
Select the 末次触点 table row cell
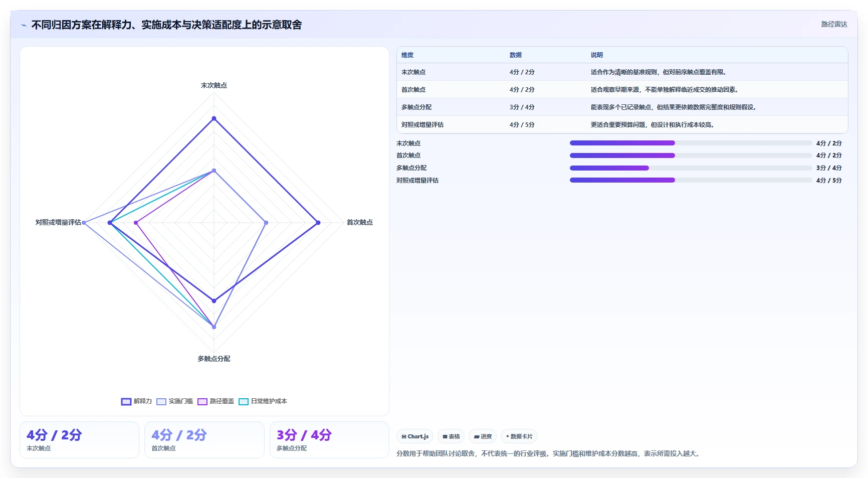(x=413, y=72)
